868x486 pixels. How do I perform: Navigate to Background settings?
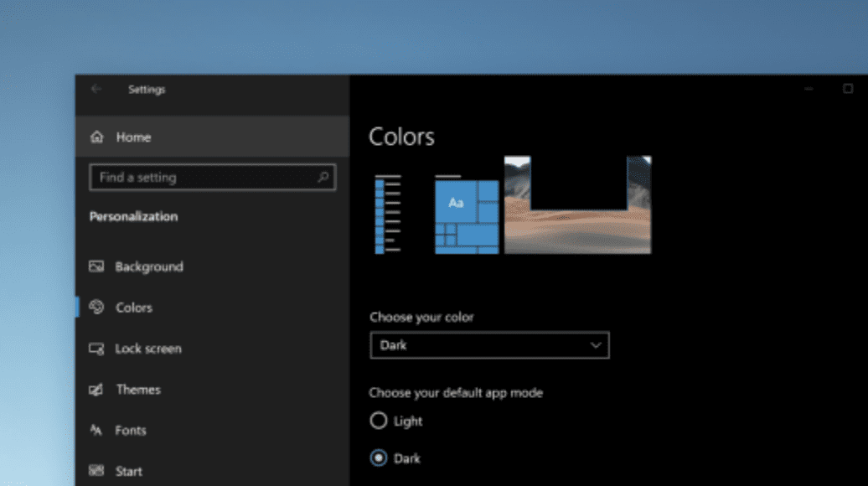(149, 266)
